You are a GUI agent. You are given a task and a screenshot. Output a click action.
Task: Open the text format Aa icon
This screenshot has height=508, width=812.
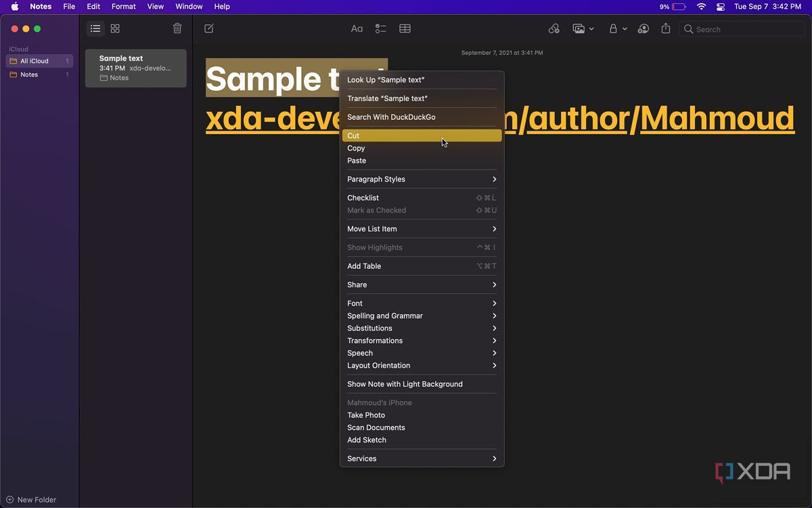point(357,28)
